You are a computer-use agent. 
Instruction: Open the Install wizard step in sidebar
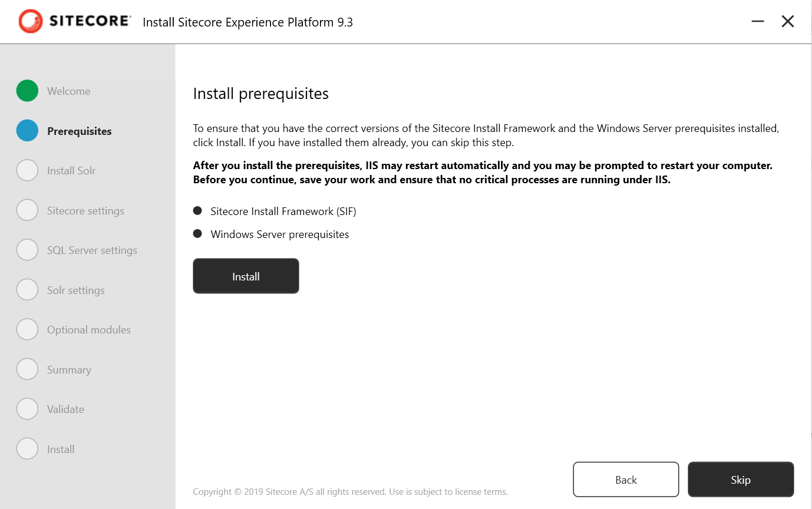[27, 448]
